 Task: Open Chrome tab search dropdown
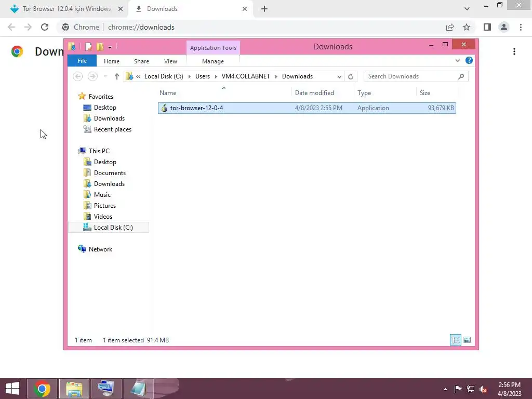(x=467, y=9)
